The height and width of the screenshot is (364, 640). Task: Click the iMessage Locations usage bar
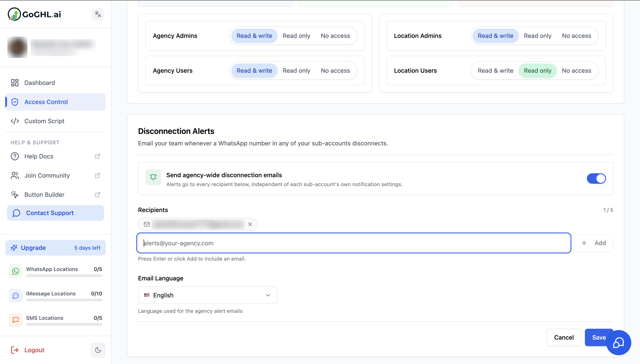pos(64,300)
